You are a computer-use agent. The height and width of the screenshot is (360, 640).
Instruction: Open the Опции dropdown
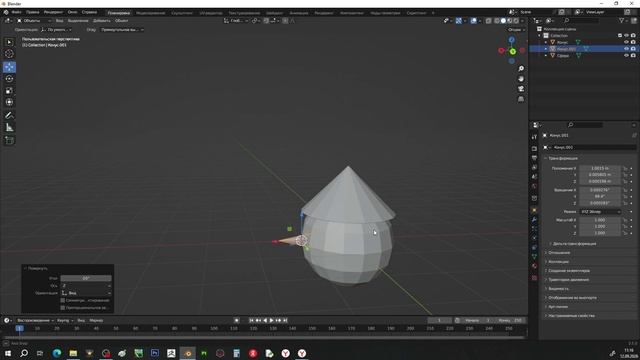click(516, 30)
